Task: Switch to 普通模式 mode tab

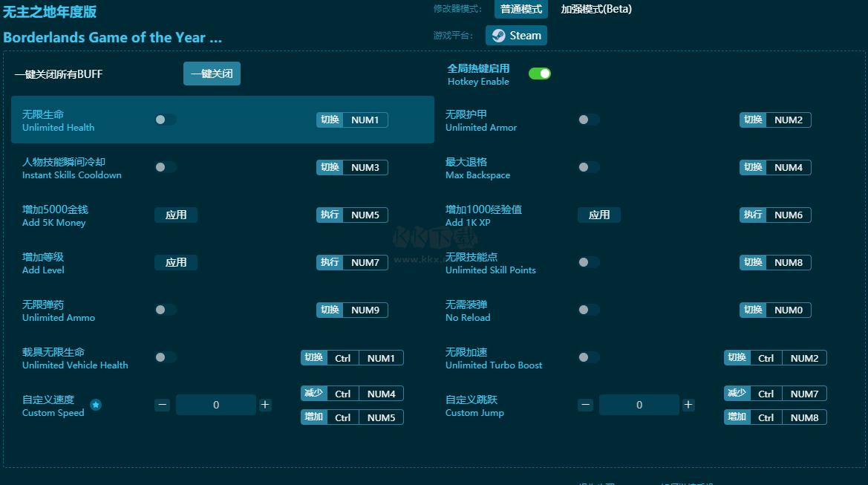Action: pos(521,9)
